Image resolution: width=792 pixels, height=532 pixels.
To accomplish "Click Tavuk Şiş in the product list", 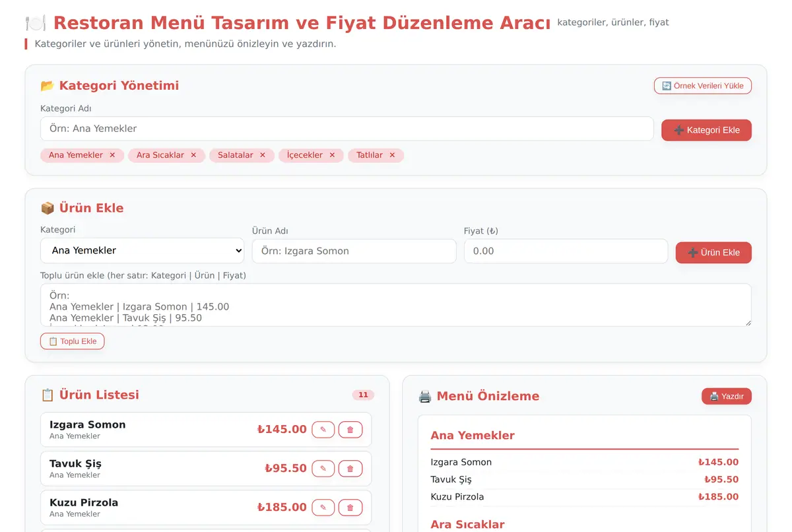I will tap(75, 463).
